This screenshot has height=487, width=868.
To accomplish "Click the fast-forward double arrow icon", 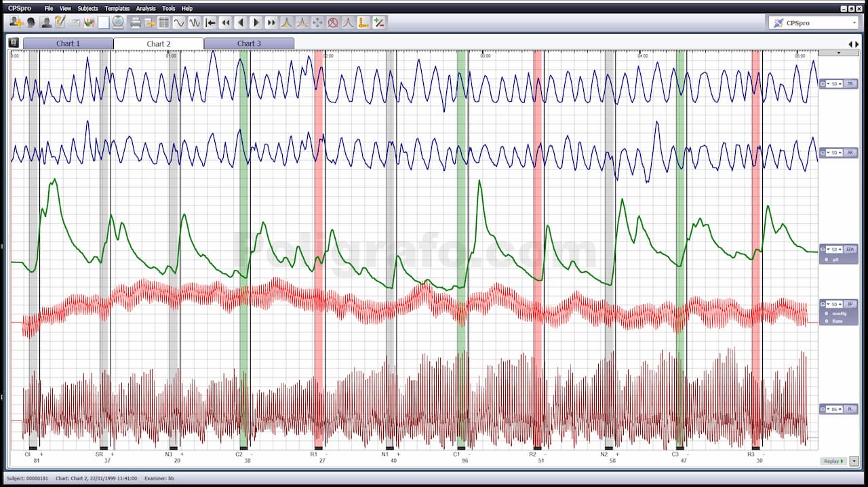I will tap(271, 22).
